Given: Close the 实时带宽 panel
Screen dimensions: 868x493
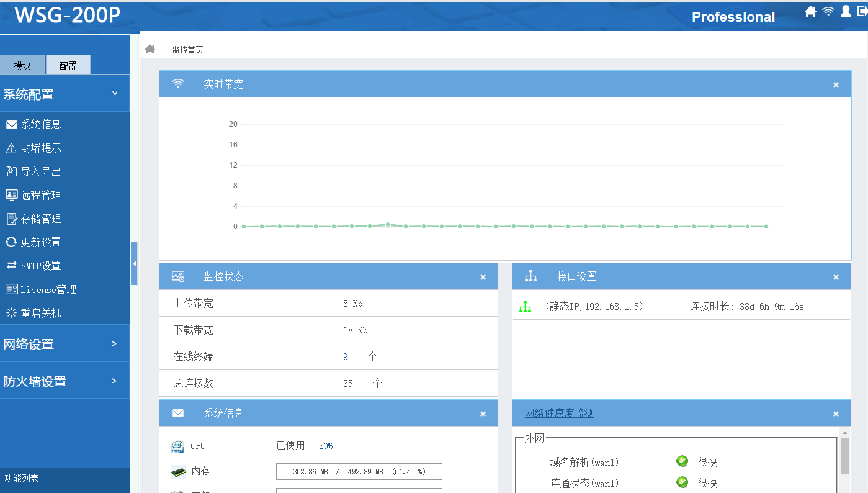Looking at the screenshot, I should coord(836,84).
